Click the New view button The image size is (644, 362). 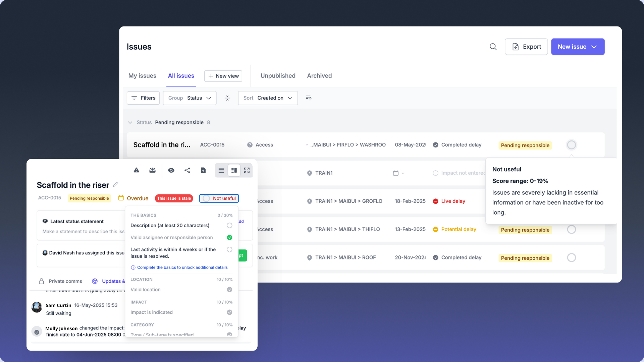[223, 76]
